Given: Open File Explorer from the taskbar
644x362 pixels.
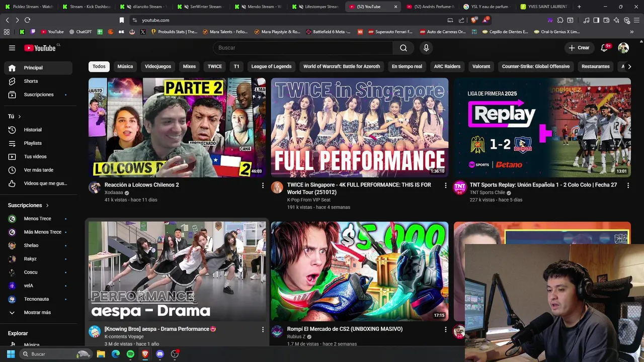Looking at the screenshot, I should pyautogui.click(x=101, y=354).
